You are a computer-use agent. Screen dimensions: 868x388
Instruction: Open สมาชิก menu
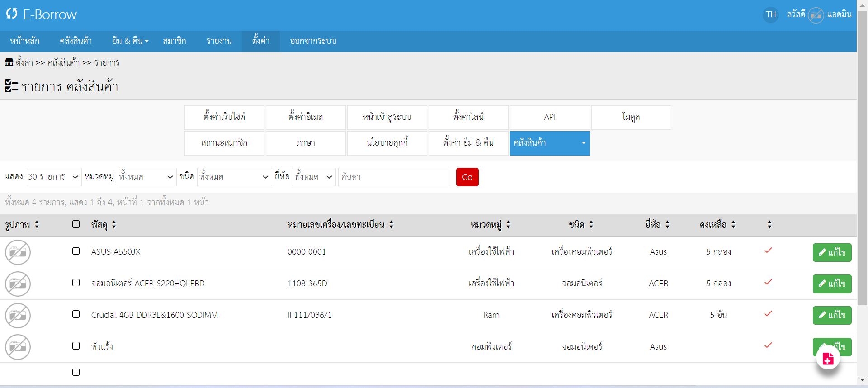(x=175, y=41)
